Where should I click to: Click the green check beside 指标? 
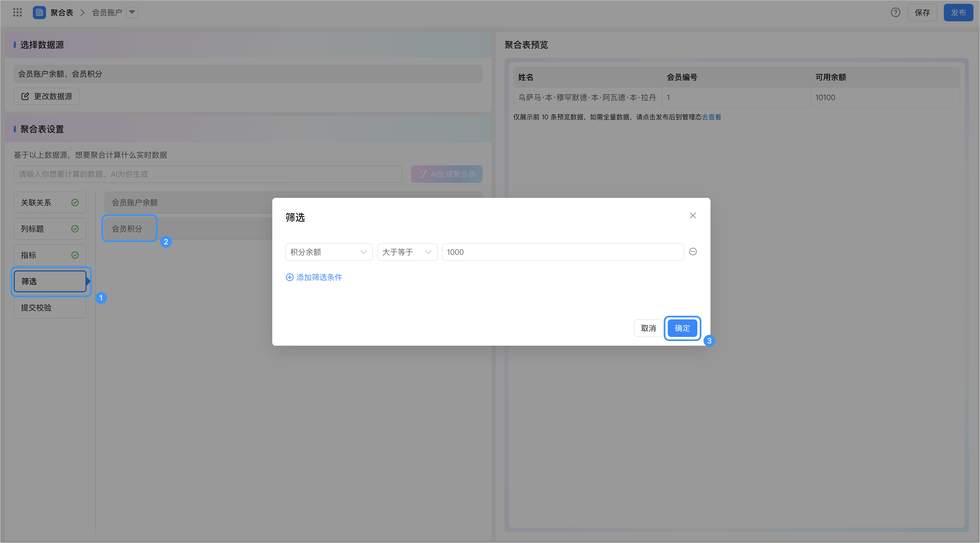coord(75,255)
